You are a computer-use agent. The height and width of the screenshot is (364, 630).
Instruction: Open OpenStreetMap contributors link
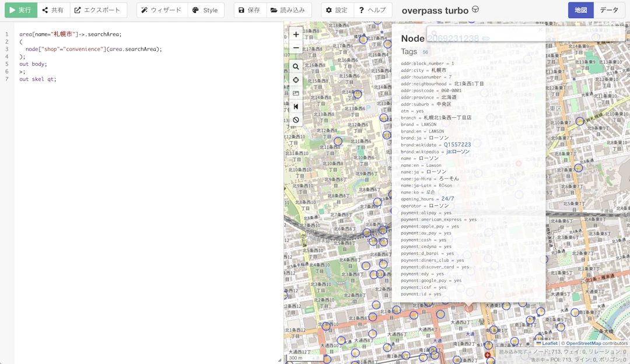coord(584,343)
